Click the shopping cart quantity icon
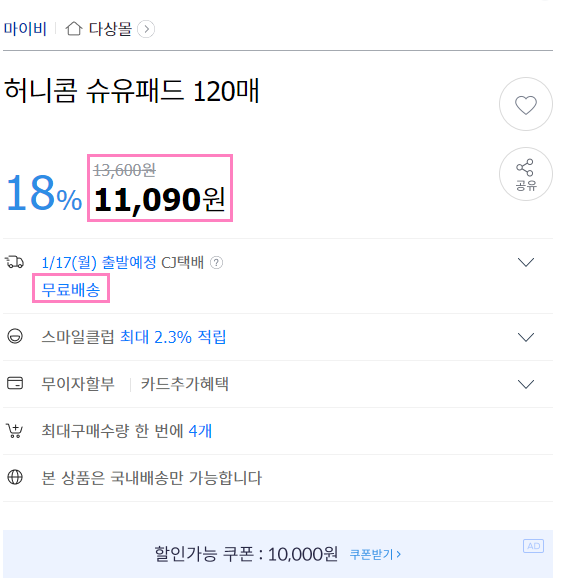 [x=14, y=430]
